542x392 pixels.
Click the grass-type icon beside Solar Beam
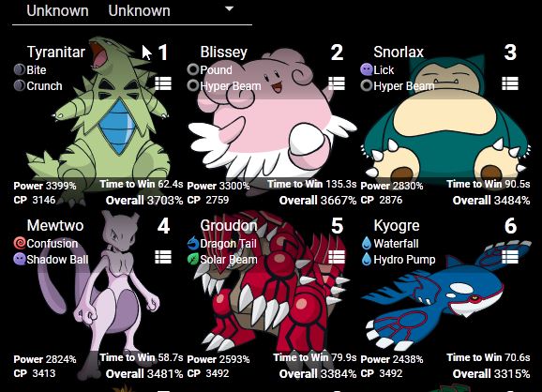pyautogui.click(x=193, y=259)
